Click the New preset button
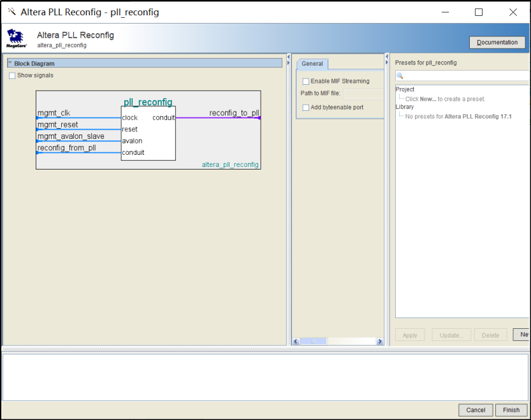The height and width of the screenshot is (420, 531). point(521,335)
